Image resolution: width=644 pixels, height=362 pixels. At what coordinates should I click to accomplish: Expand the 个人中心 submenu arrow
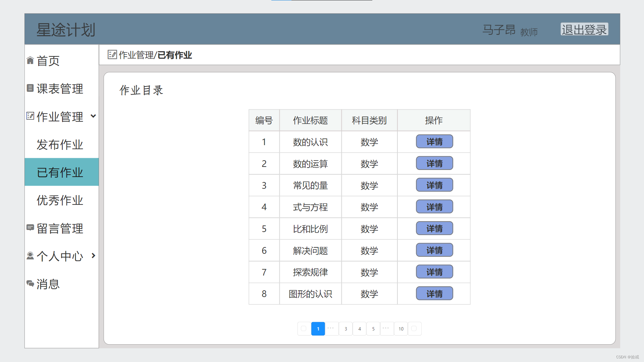(x=93, y=256)
